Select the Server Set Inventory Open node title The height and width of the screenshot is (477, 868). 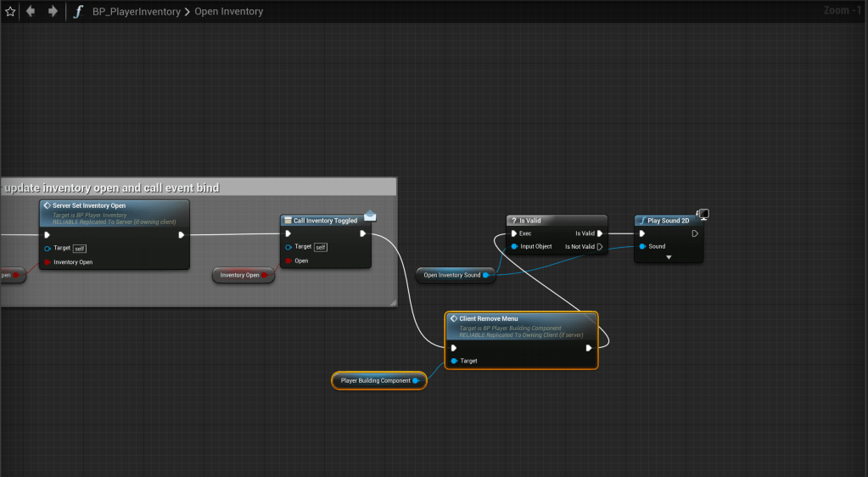pos(89,205)
